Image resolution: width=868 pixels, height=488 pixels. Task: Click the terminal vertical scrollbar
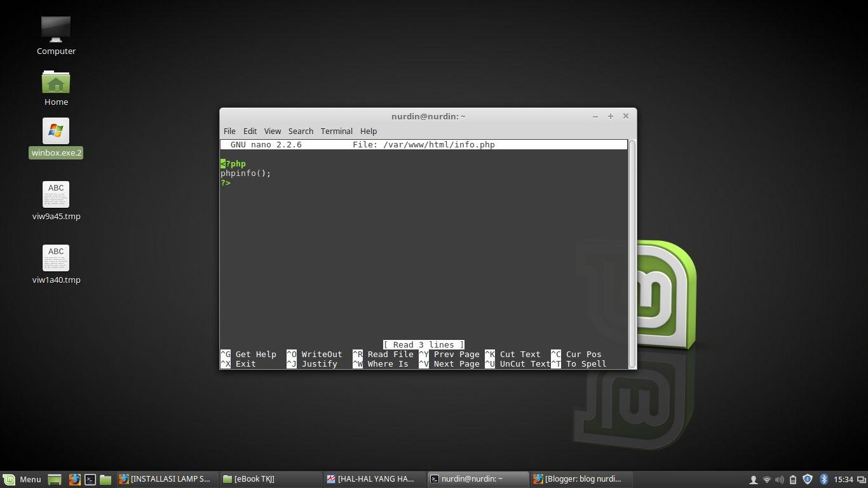pyautogui.click(x=632, y=254)
